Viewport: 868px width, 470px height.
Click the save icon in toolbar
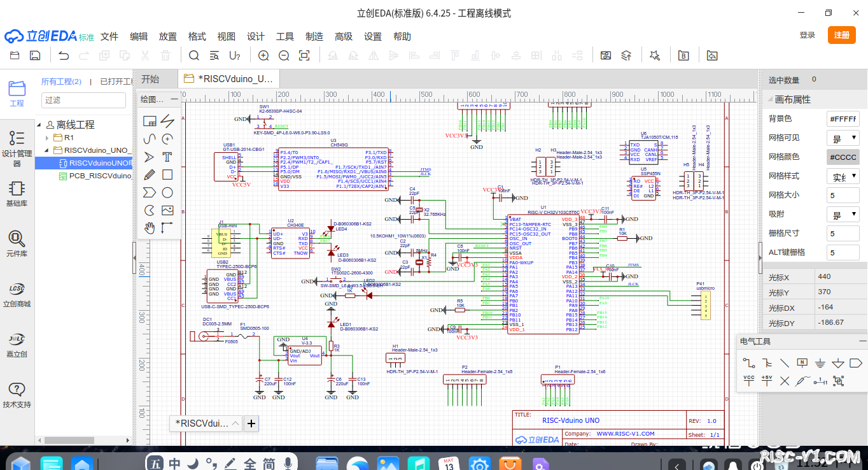pos(35,56)
